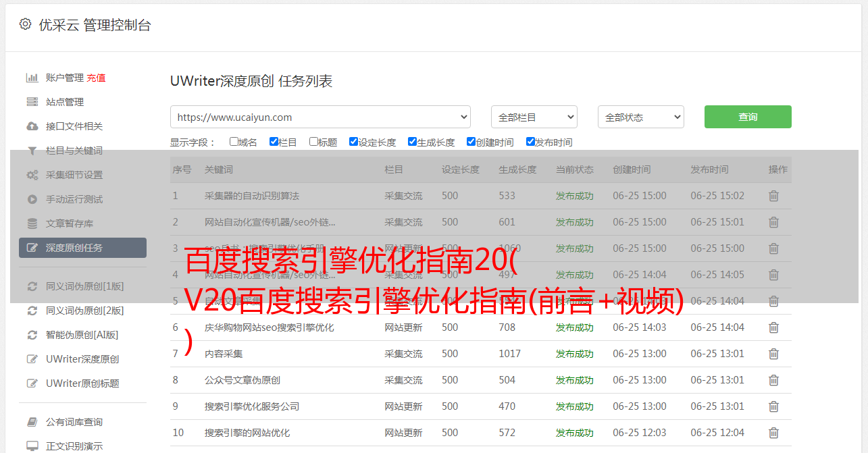Click keyword 庆华购物网站seo搜索引擎优化
Viewport: 868px width, 453px height.
click(x=270, y=327)
